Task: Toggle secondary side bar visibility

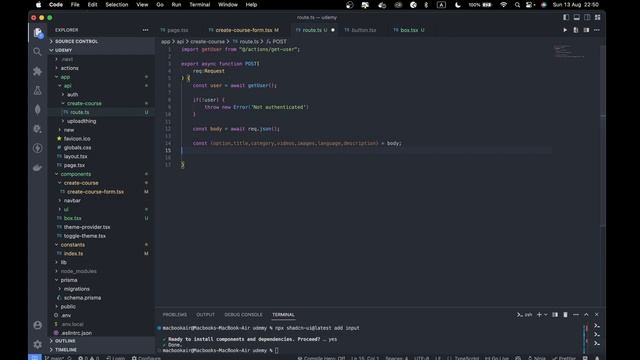Action: (x=587, y=18)
